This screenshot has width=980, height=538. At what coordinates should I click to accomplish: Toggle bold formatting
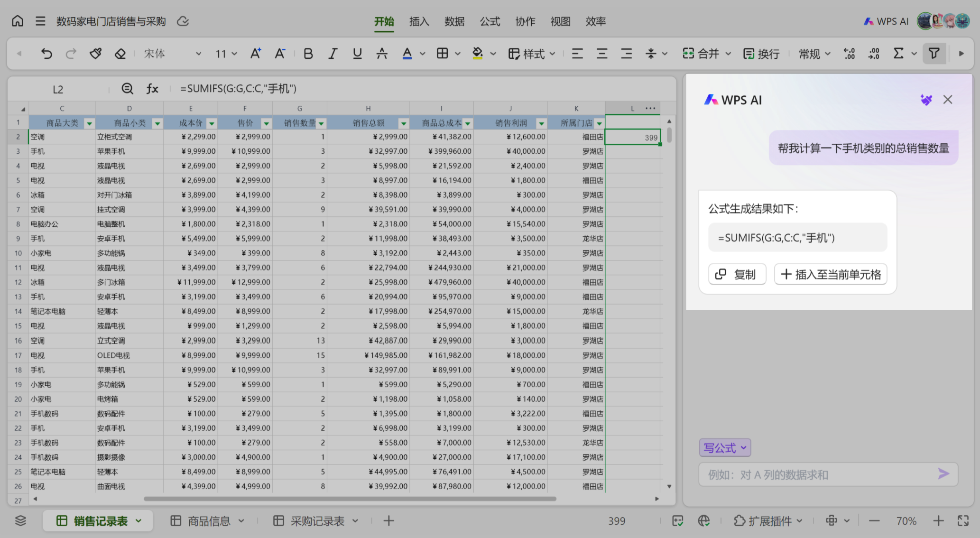coord(308,54)
